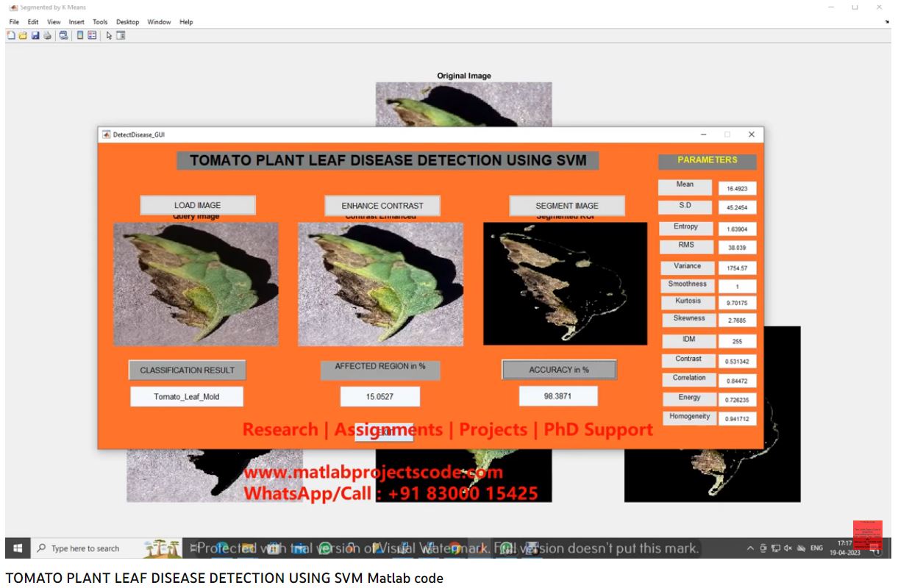
Task: Click the Contrast value 0.531342
Action: click(737, 362)
